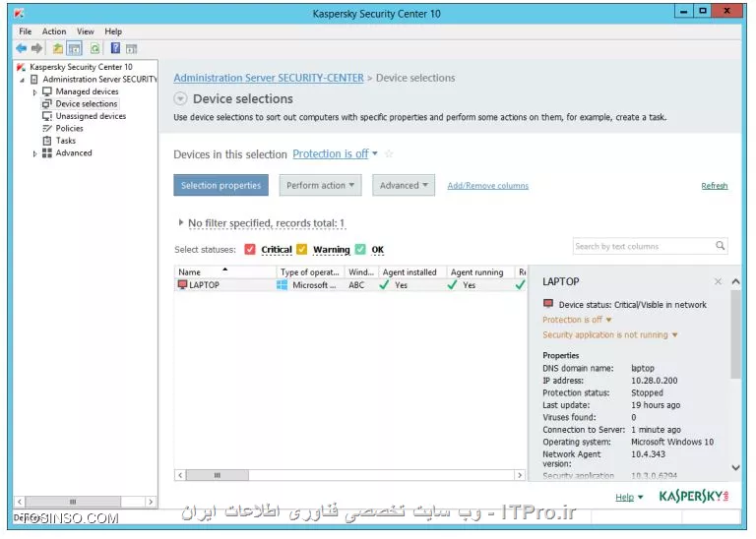756x539 pixels.
Task: Click the scroll down arrow in the details panel
Action: pos(735,467)
